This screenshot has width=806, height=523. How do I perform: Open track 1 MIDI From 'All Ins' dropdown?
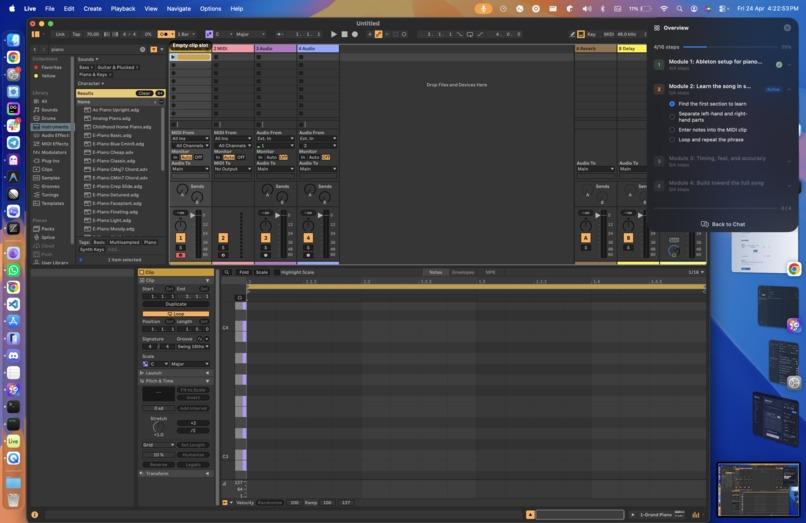click(x=190, y=138)
